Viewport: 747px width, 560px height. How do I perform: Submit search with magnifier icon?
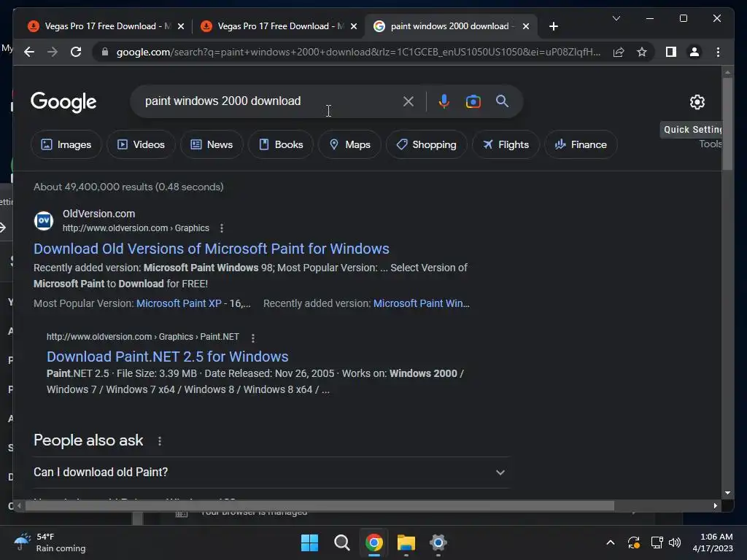click(502, 101)
